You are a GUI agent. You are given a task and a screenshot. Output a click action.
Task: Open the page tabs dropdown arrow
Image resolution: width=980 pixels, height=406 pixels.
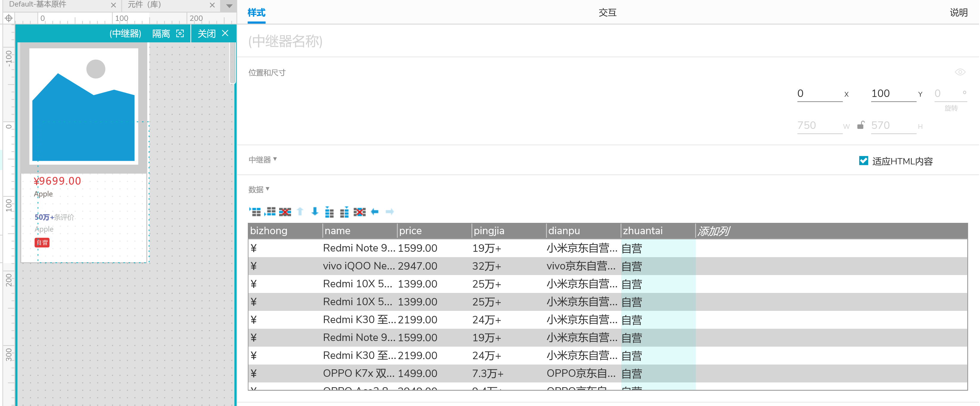point(229,6)
